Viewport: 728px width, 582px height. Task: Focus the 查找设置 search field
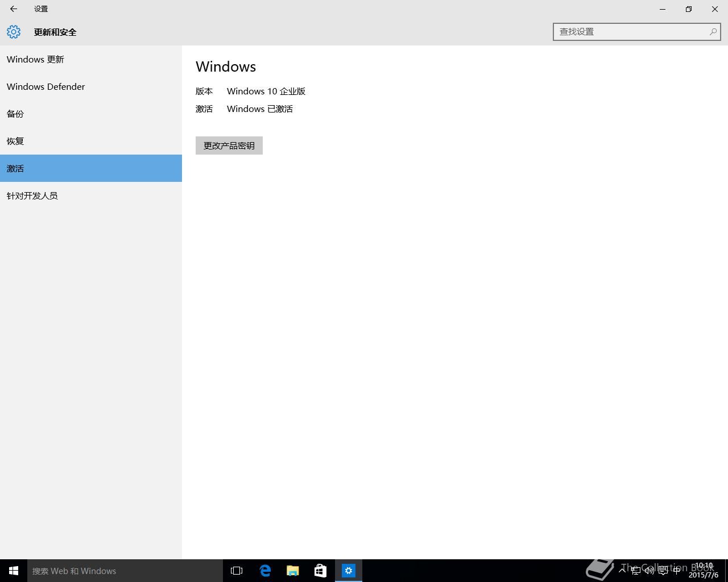point(636,32)
